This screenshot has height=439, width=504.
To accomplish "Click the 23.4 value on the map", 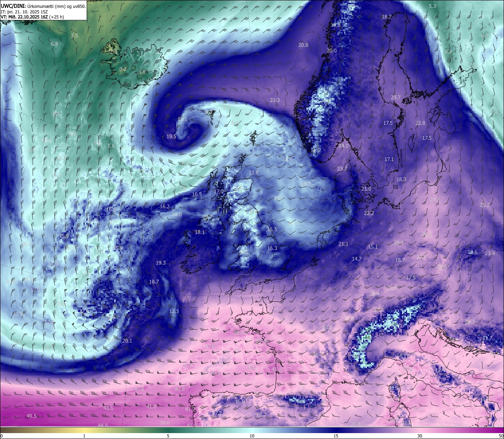I will tap(490, 254).
